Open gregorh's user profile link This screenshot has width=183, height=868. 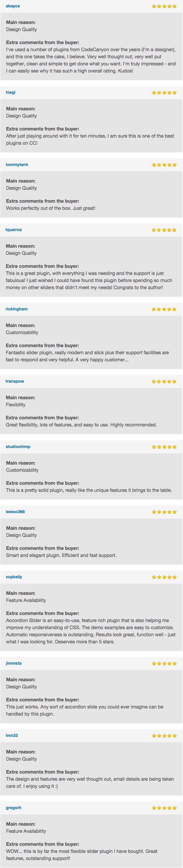click(x=14, y=808)
